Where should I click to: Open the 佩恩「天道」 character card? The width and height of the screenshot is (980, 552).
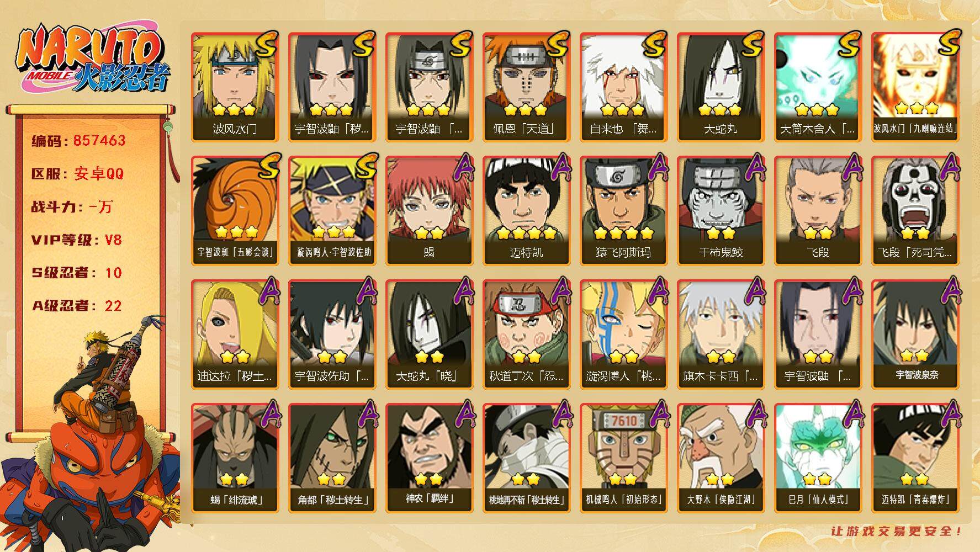527,87
